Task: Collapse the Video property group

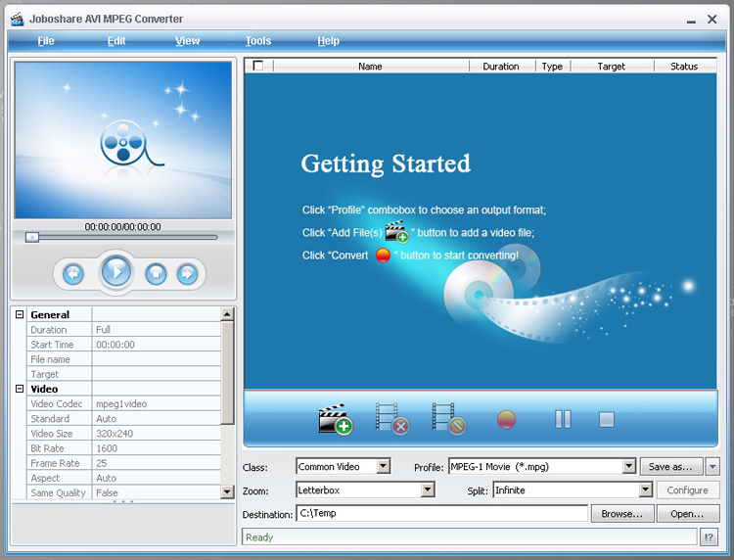Action: coord(20,389)
